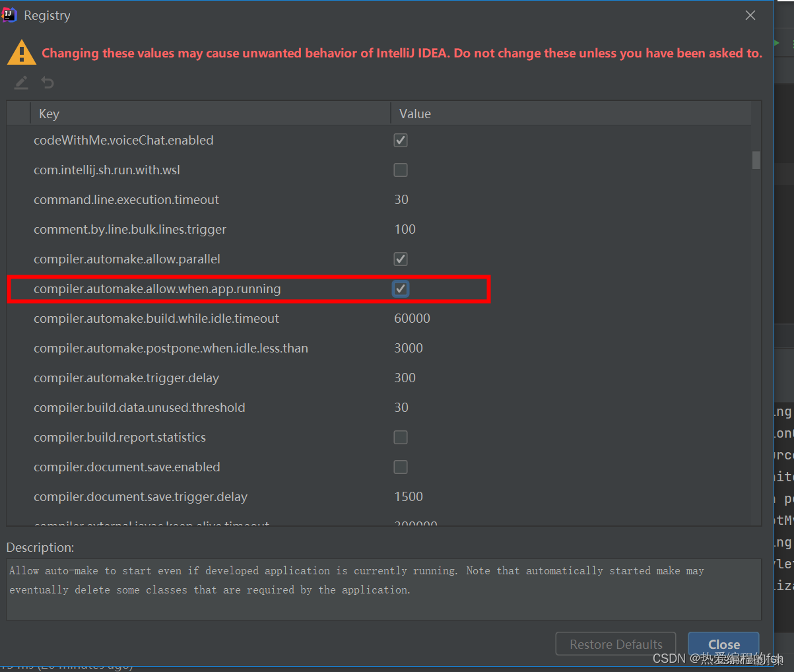
Task: Click the Description text area
Action: click(384, 589)
